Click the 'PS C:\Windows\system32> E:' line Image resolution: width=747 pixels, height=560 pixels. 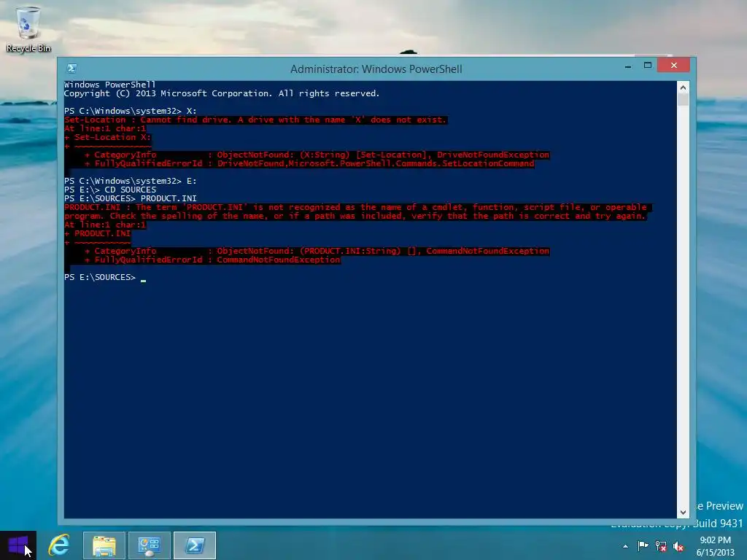[x=130, y=181]
